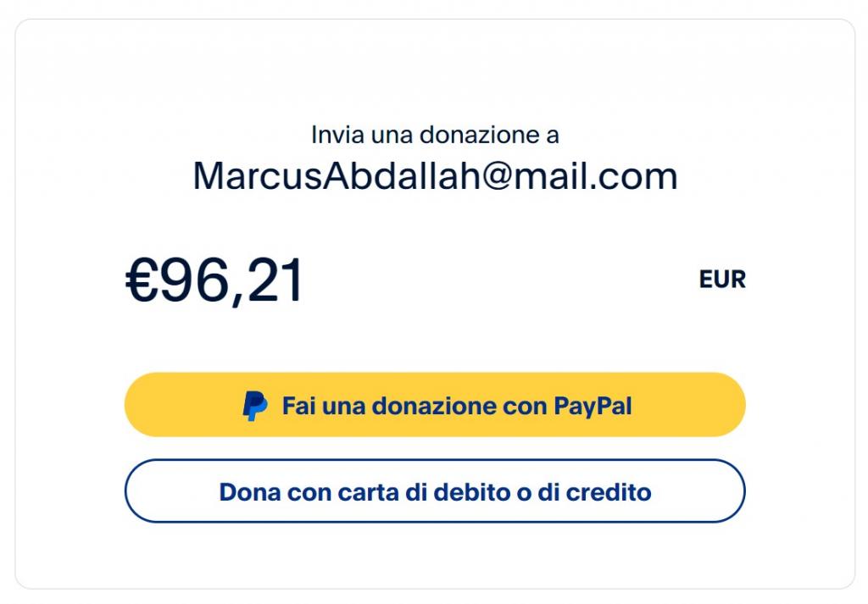Click the blank area right of the amount

[498, 281]
